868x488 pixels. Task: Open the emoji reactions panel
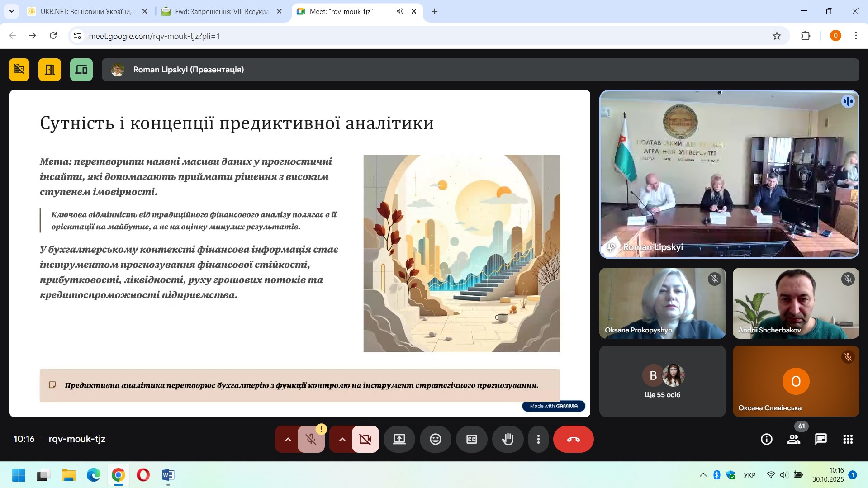(435, 439)
